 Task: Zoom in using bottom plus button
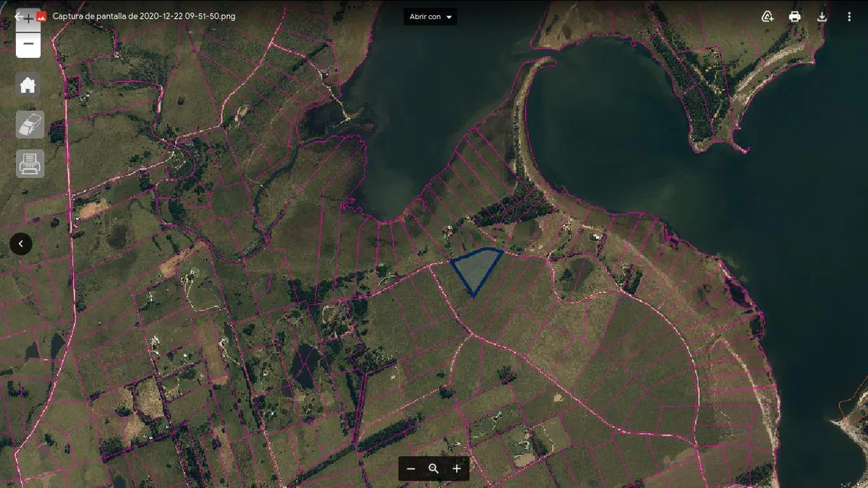[456, 468]
